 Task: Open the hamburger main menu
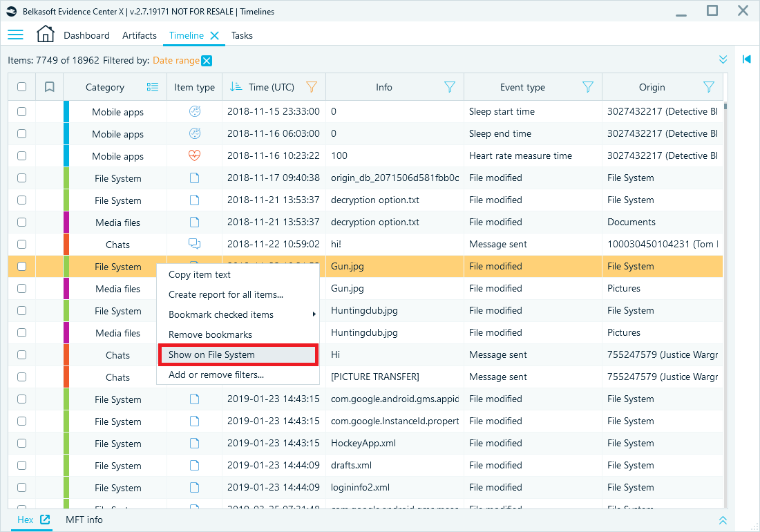(x=15, y=35)
